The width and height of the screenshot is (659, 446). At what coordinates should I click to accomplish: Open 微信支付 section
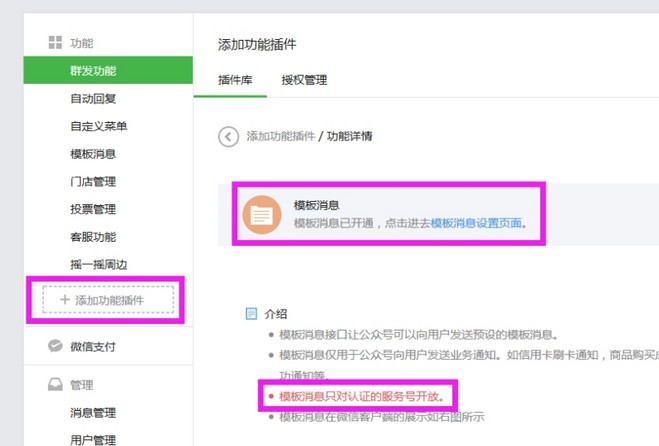pyautogui.click(x=93, y=346)
